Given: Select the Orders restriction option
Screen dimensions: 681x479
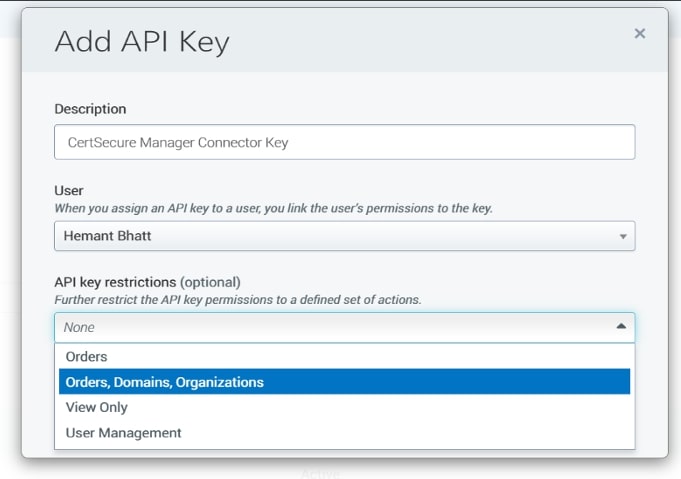Looking at the screenshot, I should tap(87, 356).
